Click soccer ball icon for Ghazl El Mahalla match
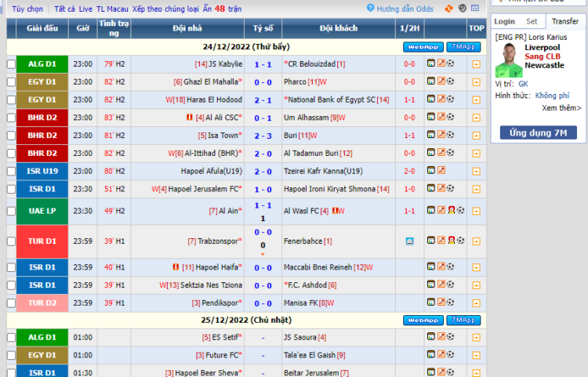The width and height of the screenshot is (588, 377). coord(451,82)
